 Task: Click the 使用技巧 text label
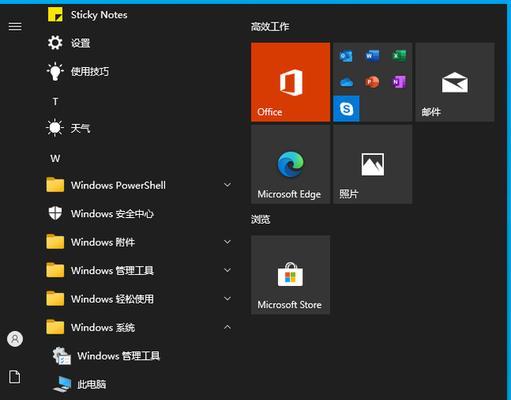[90, 71]
